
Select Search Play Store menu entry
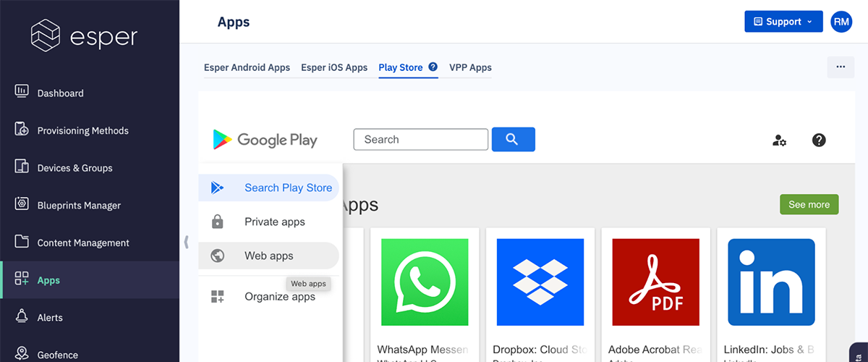coord(268,188)
